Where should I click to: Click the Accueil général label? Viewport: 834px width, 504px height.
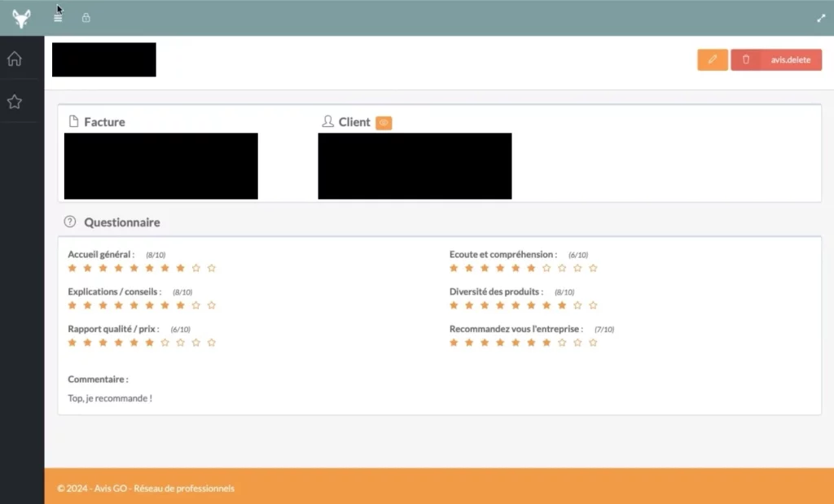[x=101, y=255]
